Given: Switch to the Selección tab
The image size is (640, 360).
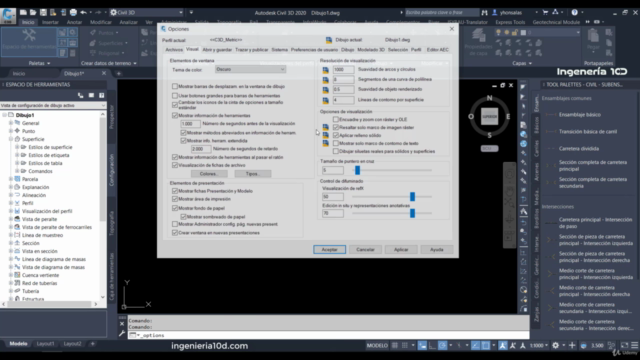Looking at the screenshot, I should coord(398,49).
